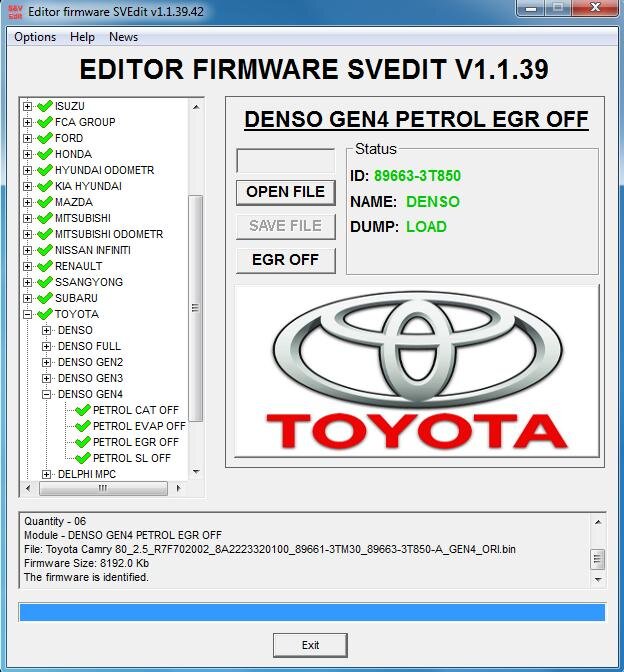Collapse the DENSO GEN4 subnode
This screenshot has width=624, height=672.
coord(47,394)
